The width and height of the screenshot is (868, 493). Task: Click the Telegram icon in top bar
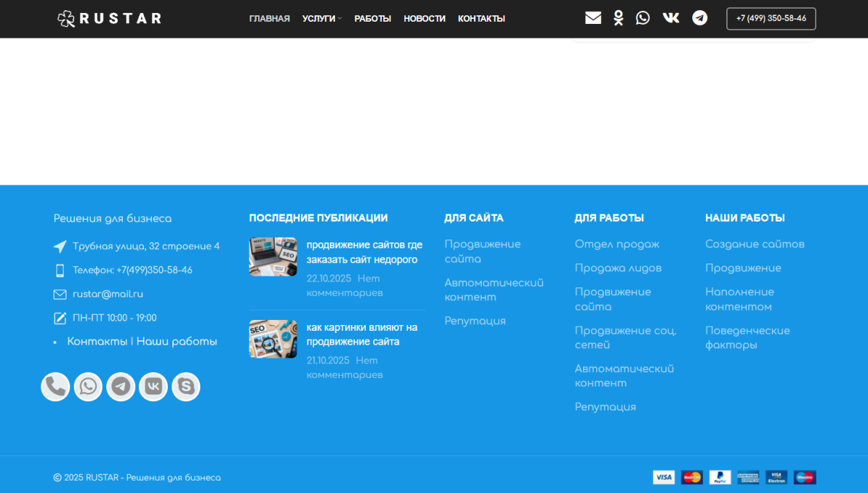pyautogui.click(x=699, y=18)
